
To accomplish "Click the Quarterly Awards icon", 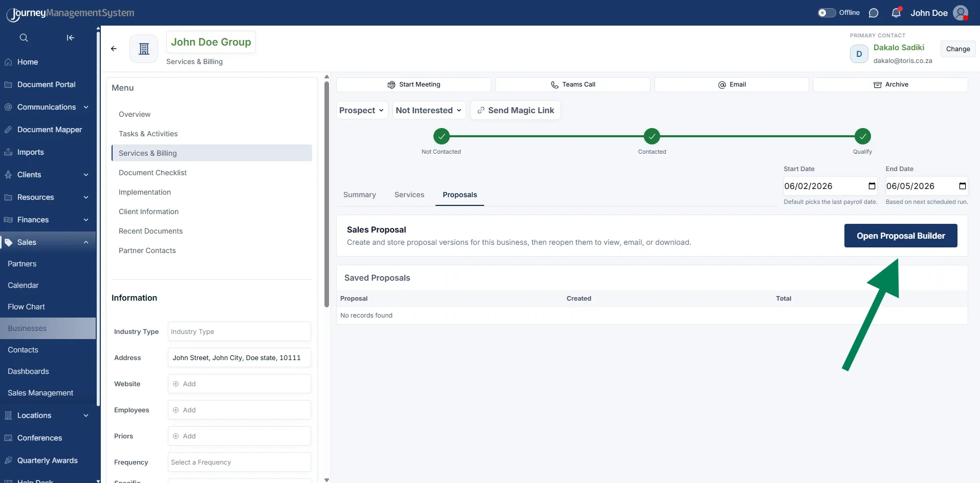I will tap(8, 460).
